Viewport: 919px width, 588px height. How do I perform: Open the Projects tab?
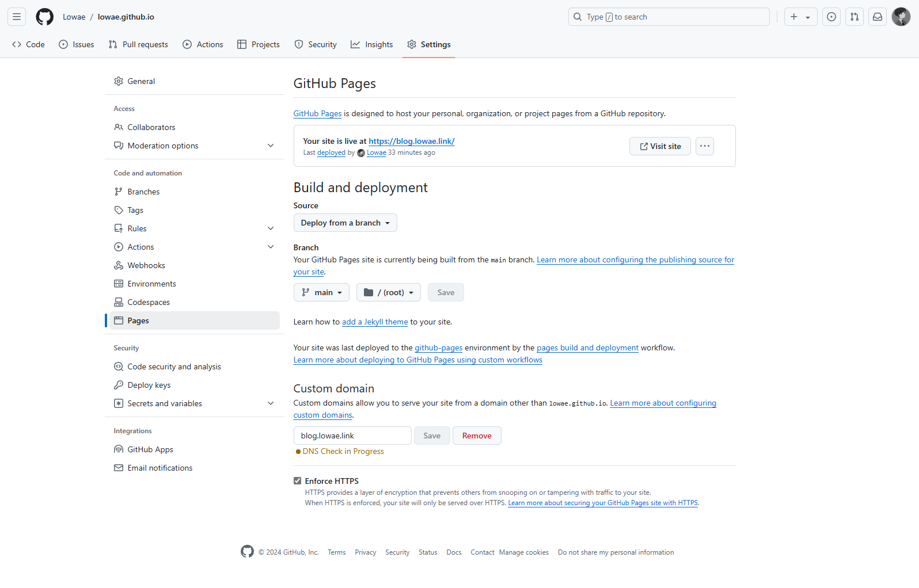point(259,44)
